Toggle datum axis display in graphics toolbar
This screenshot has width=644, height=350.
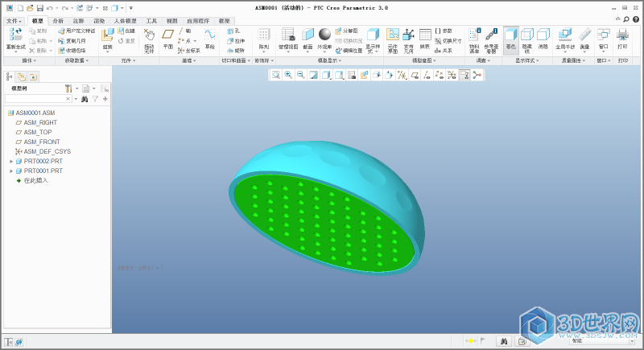427,75
